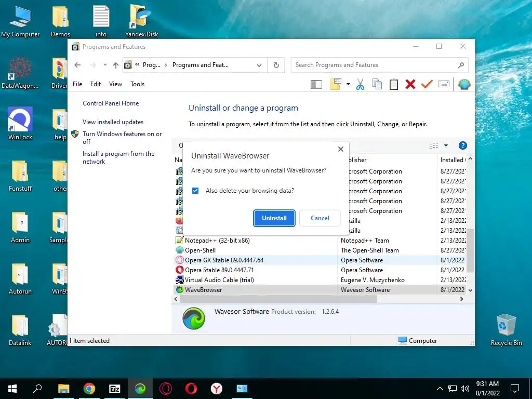
Task: Open the view options dropdown arrow
Action: (446, 145)
